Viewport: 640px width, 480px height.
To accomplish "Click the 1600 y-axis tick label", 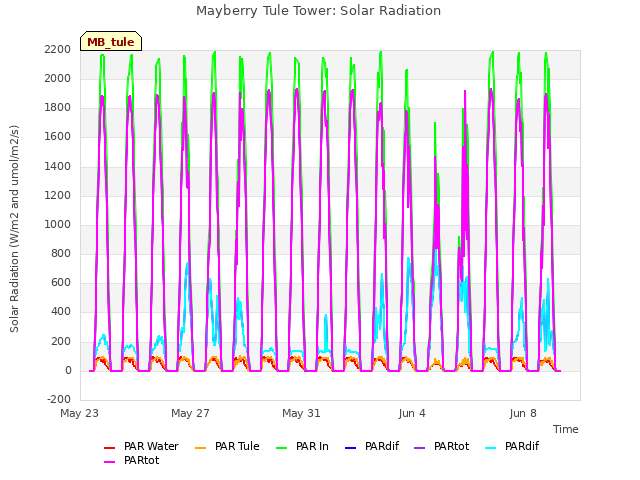I will tap(58, 137).
